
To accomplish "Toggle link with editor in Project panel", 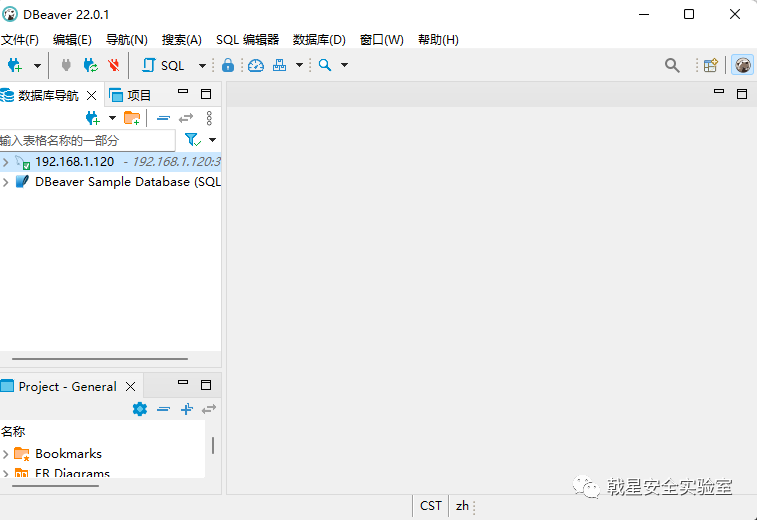I will pyautogui.click(x=209, y=409).
